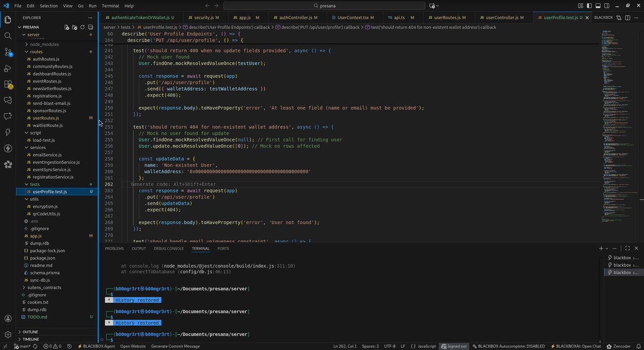Maximize the panel size
This screenshot has height=350, width=644.
coord(627,249)
